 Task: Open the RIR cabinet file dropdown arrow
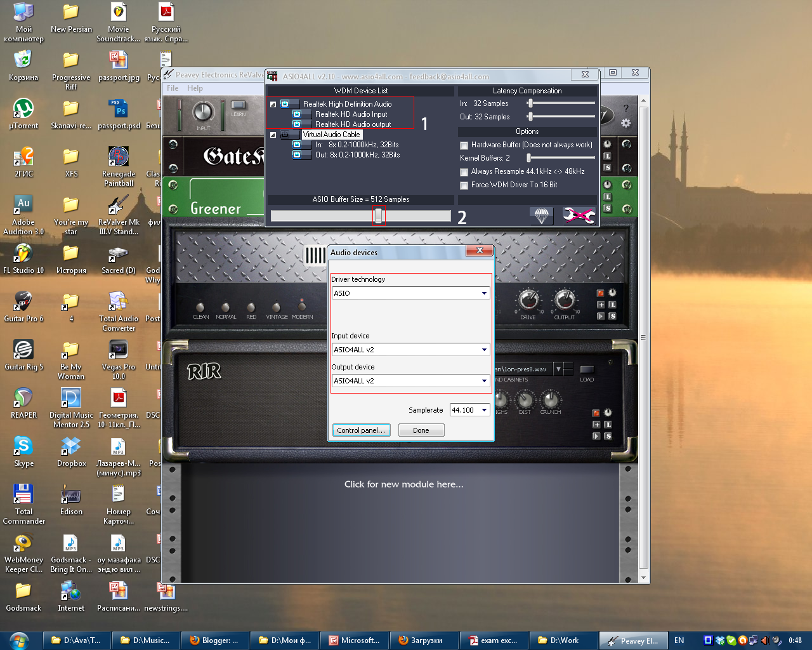(x=558, y=369)
